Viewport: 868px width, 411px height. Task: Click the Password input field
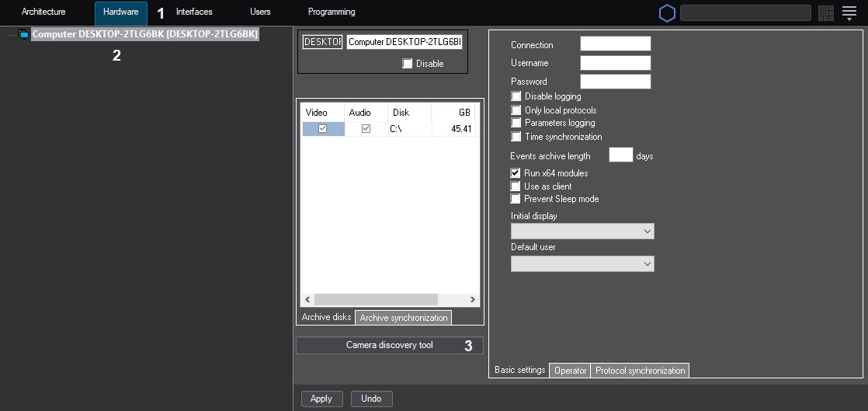[x=616, y=82]
